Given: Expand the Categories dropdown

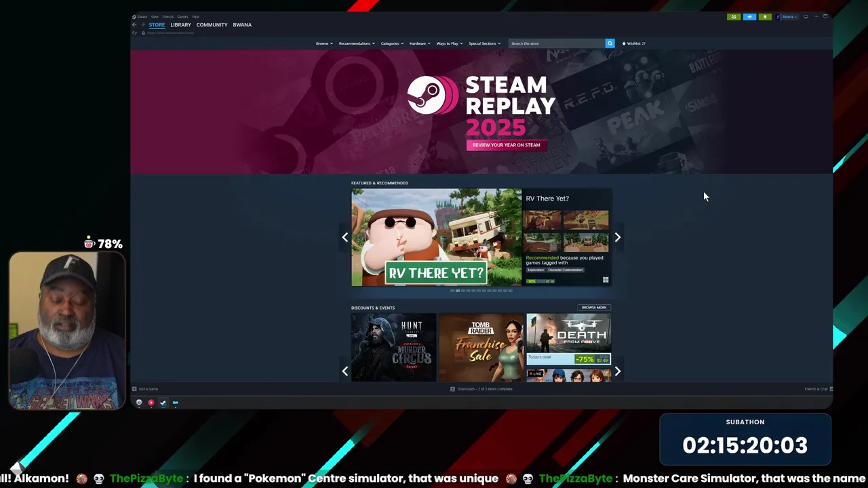Looking at the screenshot, I should click(392, 43).
